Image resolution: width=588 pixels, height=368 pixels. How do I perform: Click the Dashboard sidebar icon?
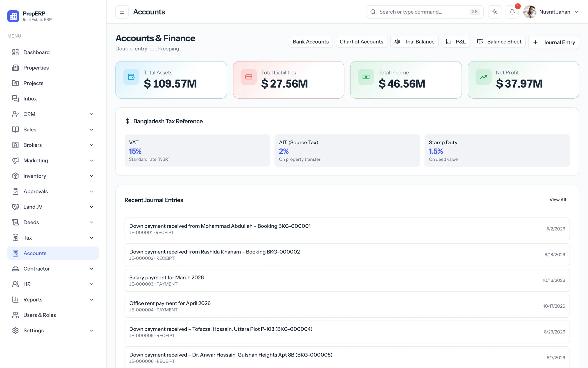(15, 52)
